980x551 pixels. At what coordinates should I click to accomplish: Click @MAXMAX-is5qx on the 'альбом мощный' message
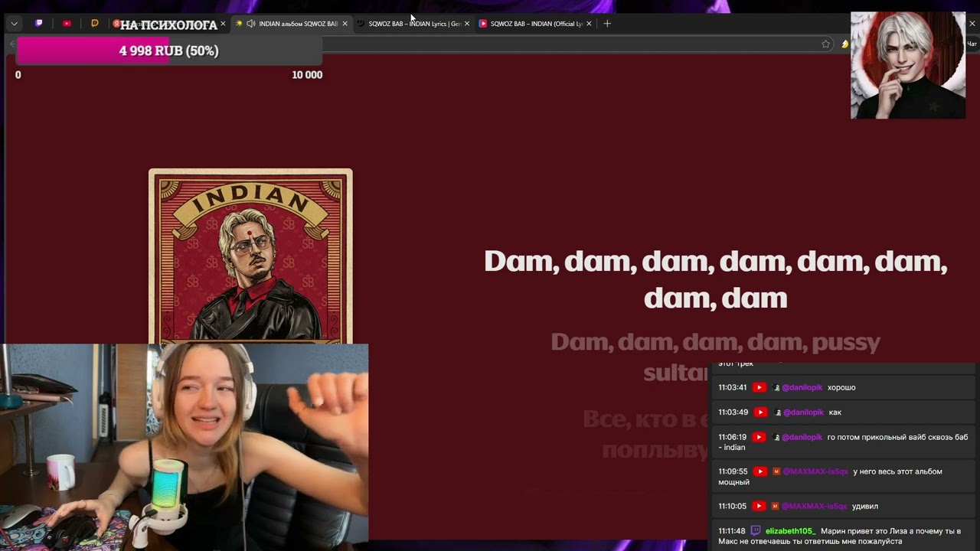tap(815, 471)
